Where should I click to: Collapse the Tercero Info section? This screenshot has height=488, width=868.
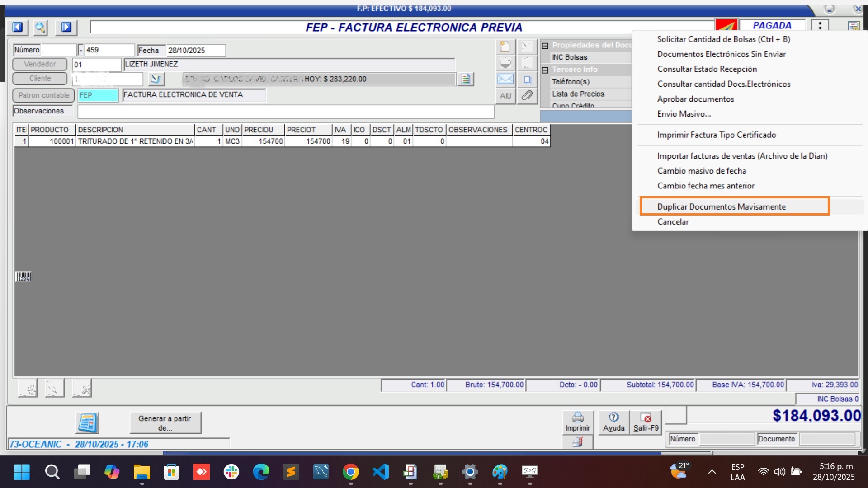coord(545,70)
